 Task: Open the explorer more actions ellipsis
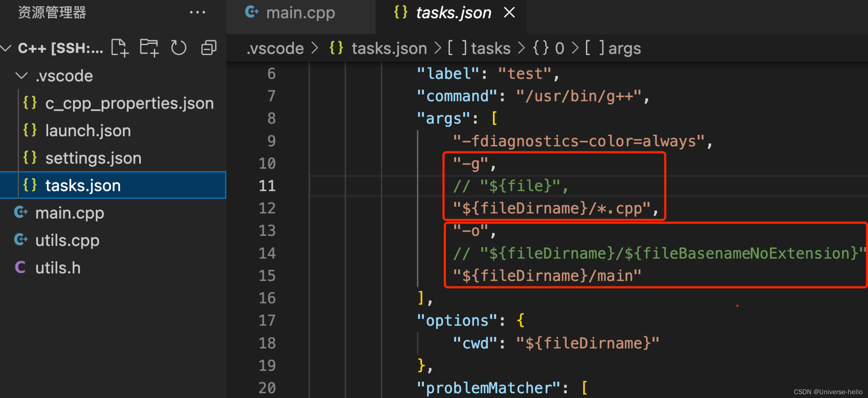click(197, 13)
